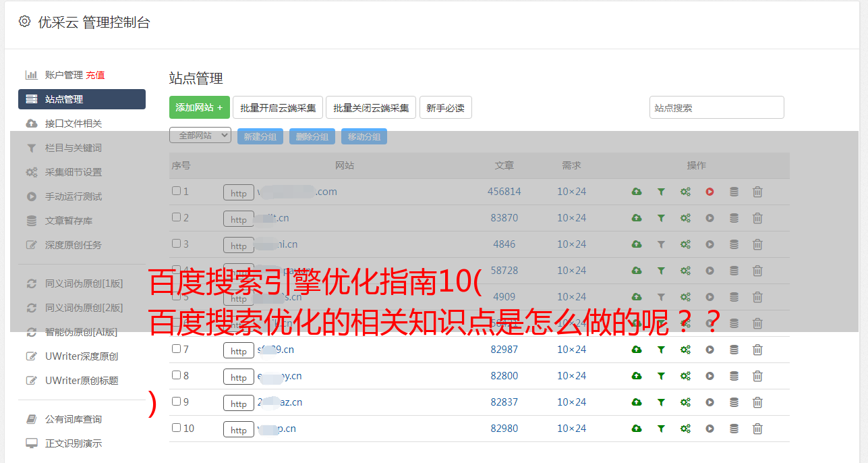Viewport: 868px width, 463px height.
Task: Click the green filter icon in row 2
Action: 661,218
